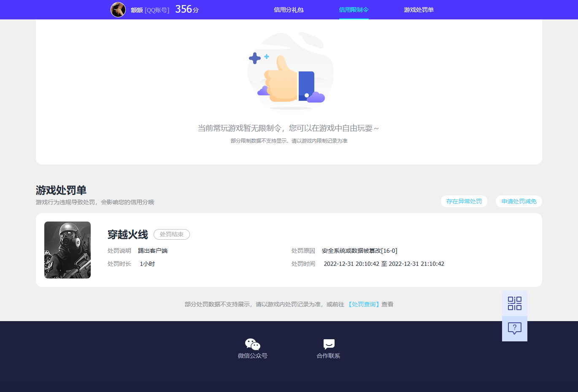Click the 游戏处罚单 section heading
Viewport: 578px width, 392px height.
pos(61,190)
